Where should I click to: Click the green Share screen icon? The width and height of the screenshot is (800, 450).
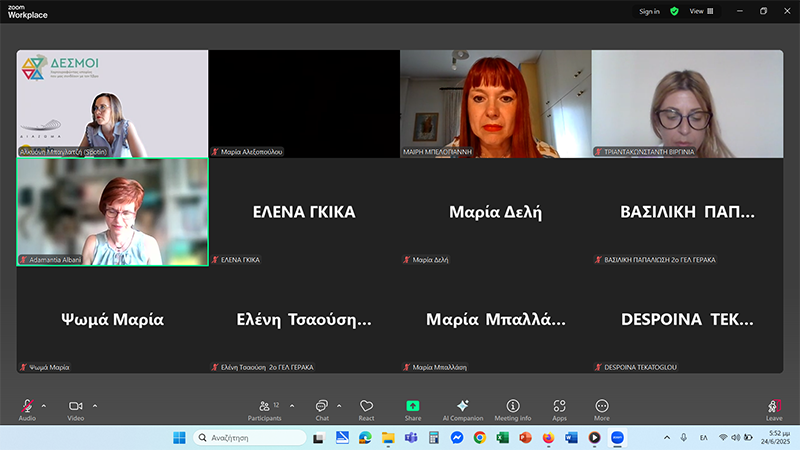pyautogui.click(x=413, y=406)
